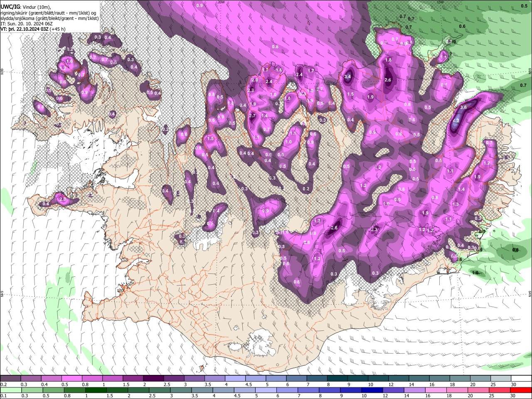Click the '0.2' label of the snow legend
Viewport: 532px width, 399px height.
click(x=3, y=384)
